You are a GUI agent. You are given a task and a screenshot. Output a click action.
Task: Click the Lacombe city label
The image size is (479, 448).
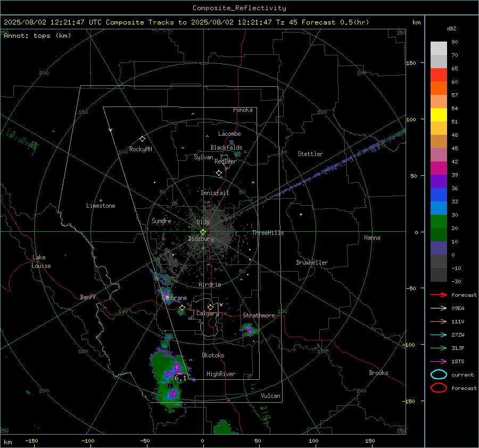(229, 134)
